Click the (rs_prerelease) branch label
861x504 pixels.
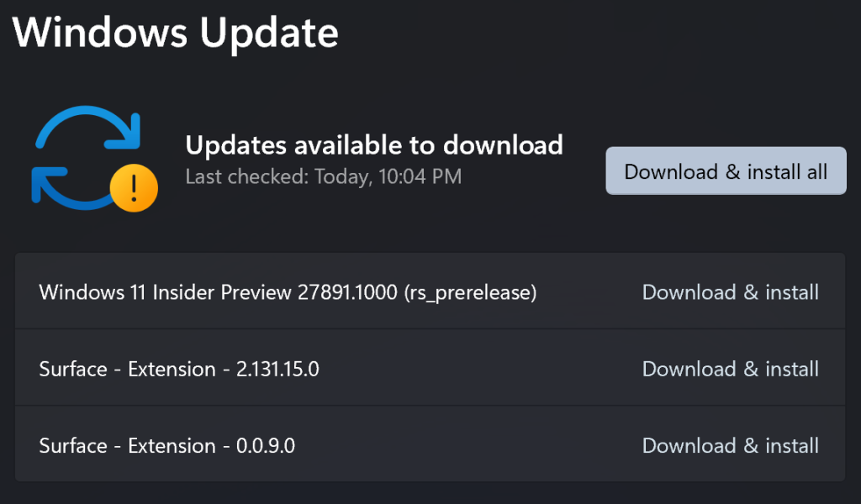click(470, 292)
